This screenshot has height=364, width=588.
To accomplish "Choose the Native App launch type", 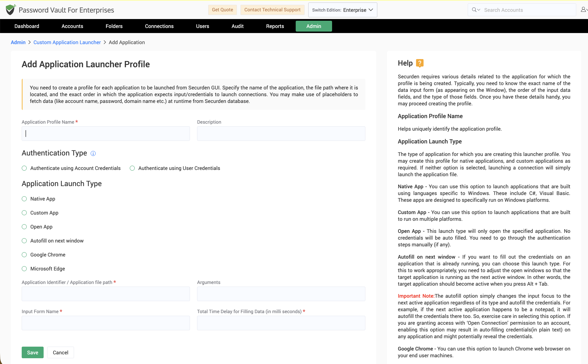I will [x=24, y=199].
